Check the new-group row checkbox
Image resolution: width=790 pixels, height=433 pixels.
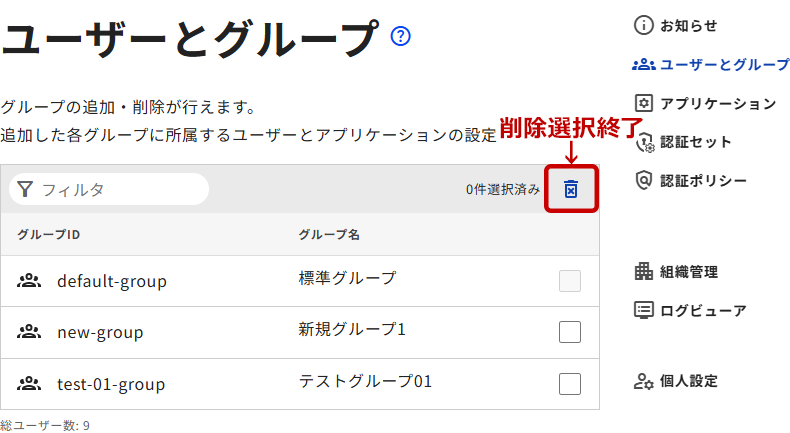coord(570,332)
